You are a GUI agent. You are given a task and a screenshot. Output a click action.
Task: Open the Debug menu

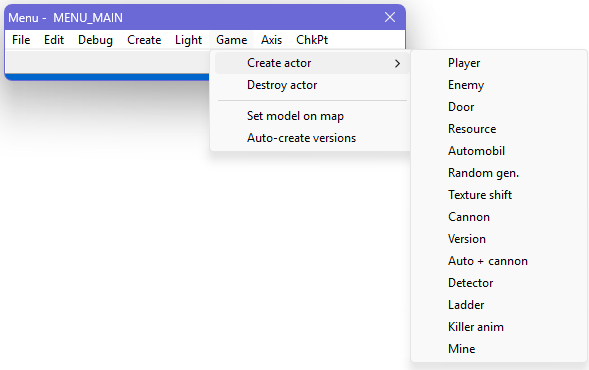95,40
